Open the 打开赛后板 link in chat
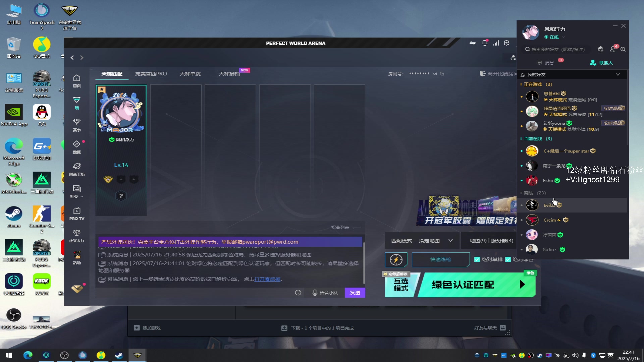 coord(267,279)
